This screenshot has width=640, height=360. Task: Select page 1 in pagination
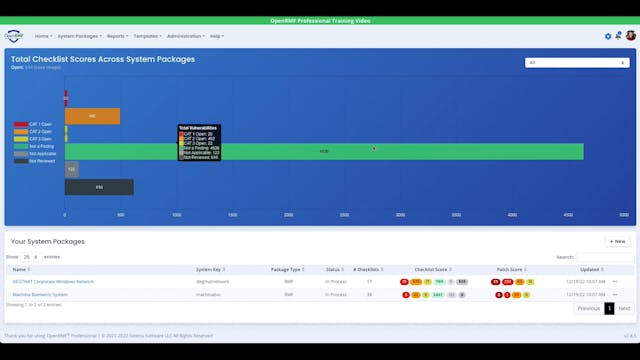pyautogui.click(x=609, y=308)
